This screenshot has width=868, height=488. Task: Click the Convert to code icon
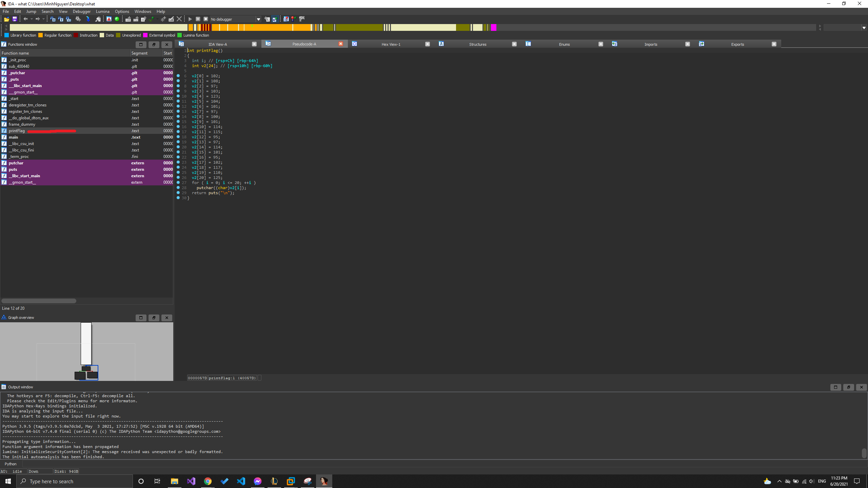[x=128, y=19]
